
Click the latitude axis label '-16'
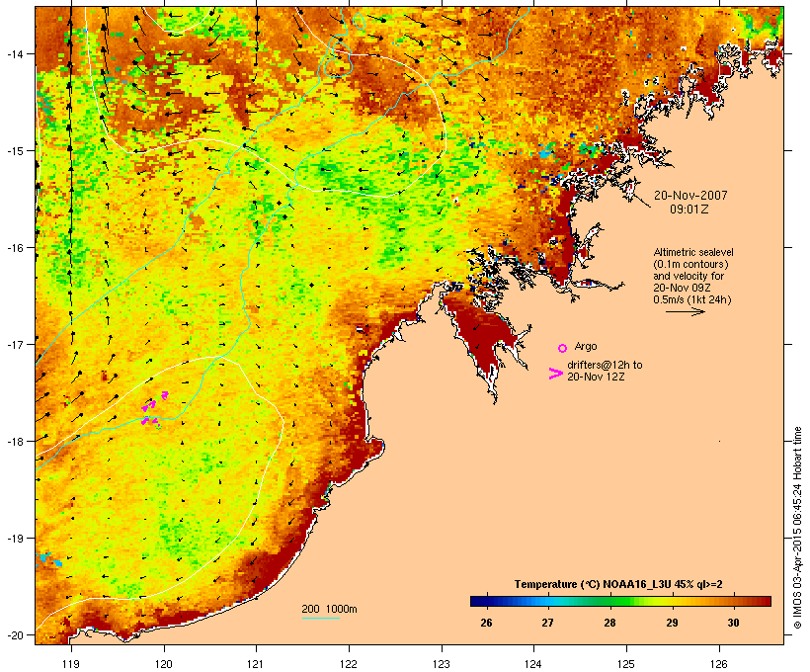coord(14,248)
